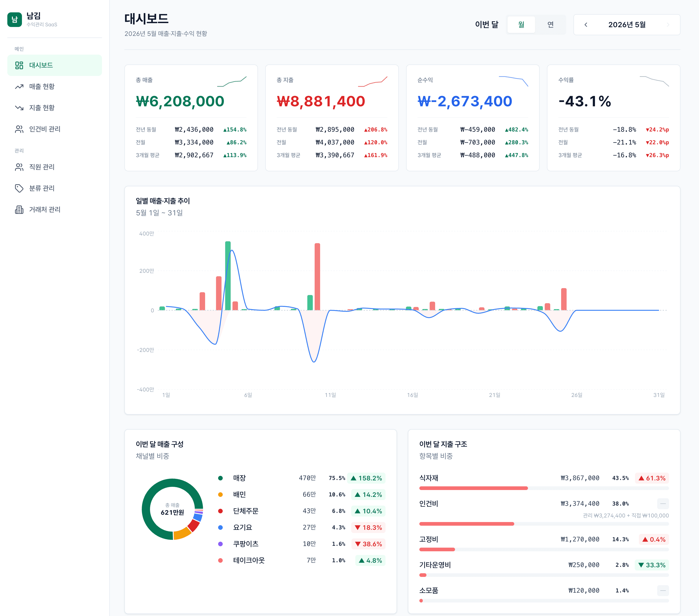Click the tall green revenue bar near 5일
699x616 pixels.
(x=228, y=276)
